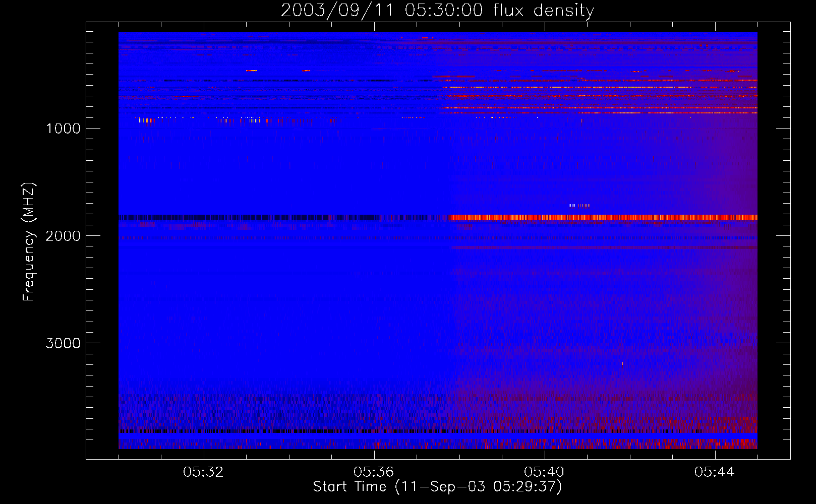The width and height of the screenshot is (816, 504).
Task: Click the 2000 frequency axis label
Action: coord(63,236)
